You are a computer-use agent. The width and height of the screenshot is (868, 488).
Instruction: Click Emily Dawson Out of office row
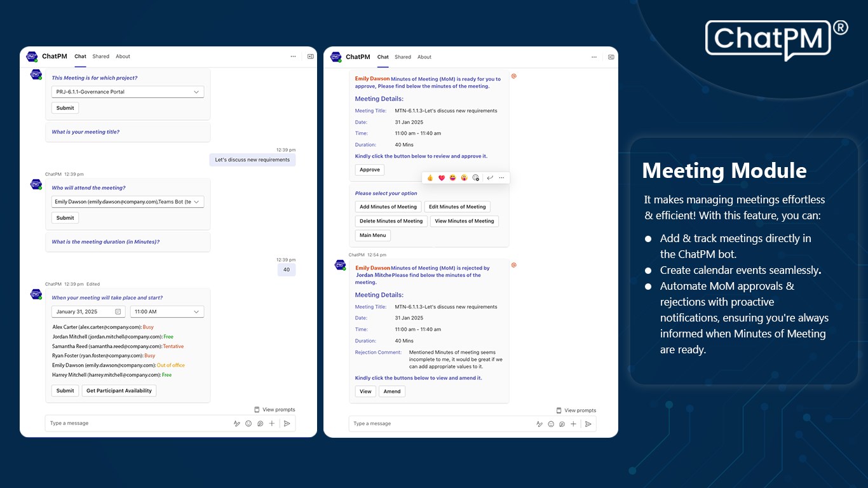point(118,365)
